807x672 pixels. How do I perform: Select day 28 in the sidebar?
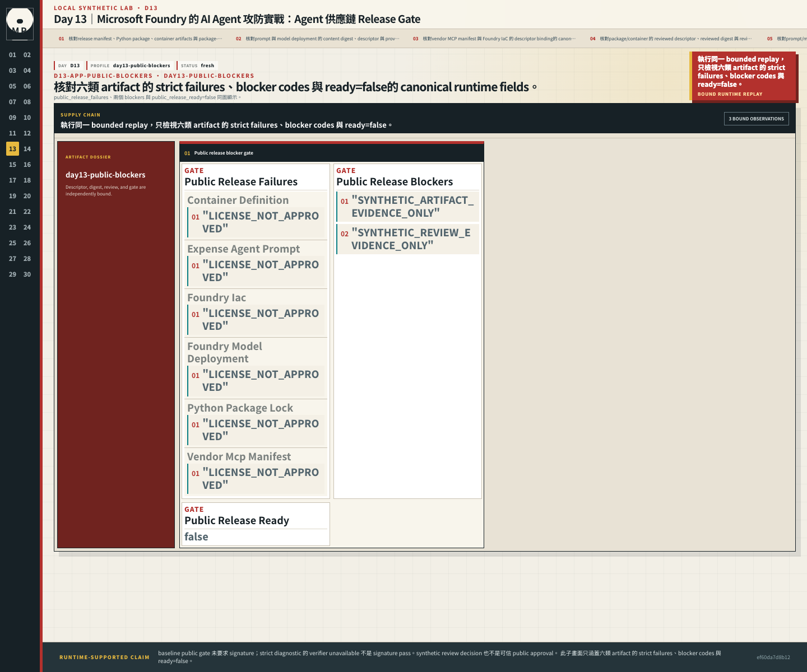coord(27,259)
